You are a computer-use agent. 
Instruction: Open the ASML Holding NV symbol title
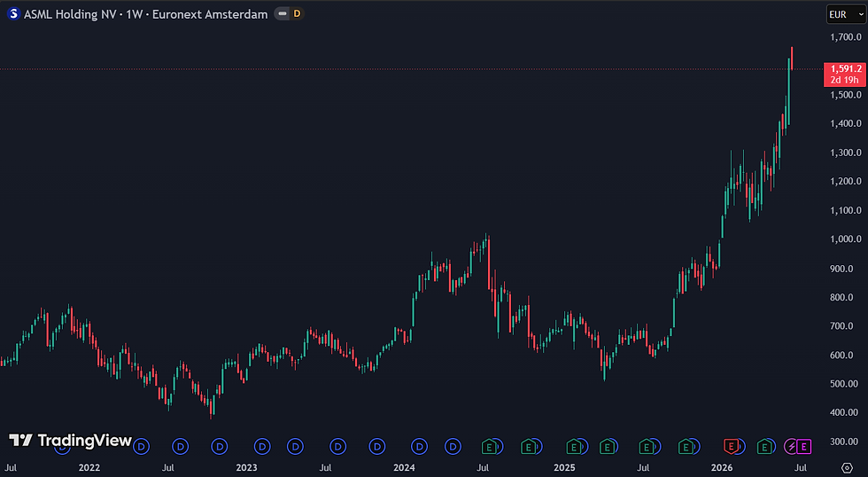(x=70, y=14)
